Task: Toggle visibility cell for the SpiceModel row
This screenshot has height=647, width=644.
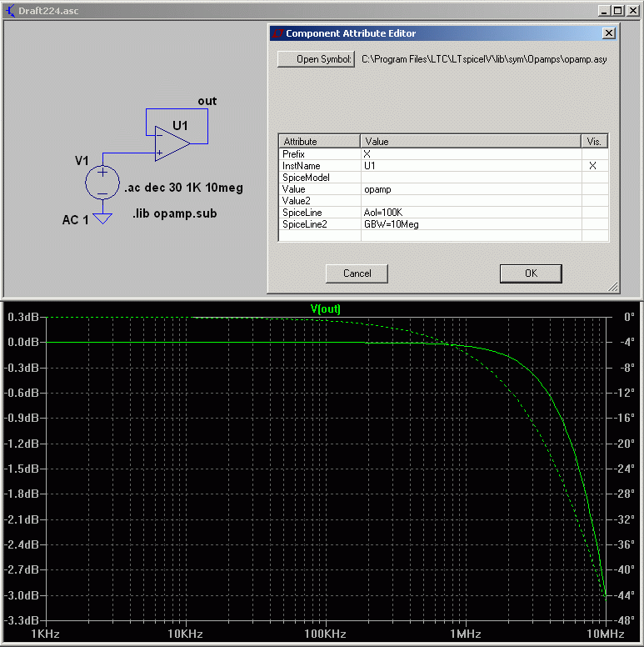Action: pos(595,178)
